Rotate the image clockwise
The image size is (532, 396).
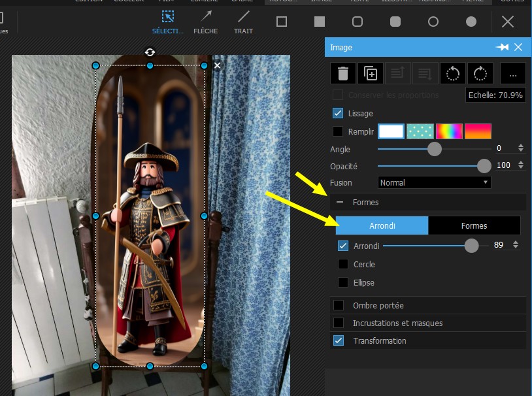[480, 73]
